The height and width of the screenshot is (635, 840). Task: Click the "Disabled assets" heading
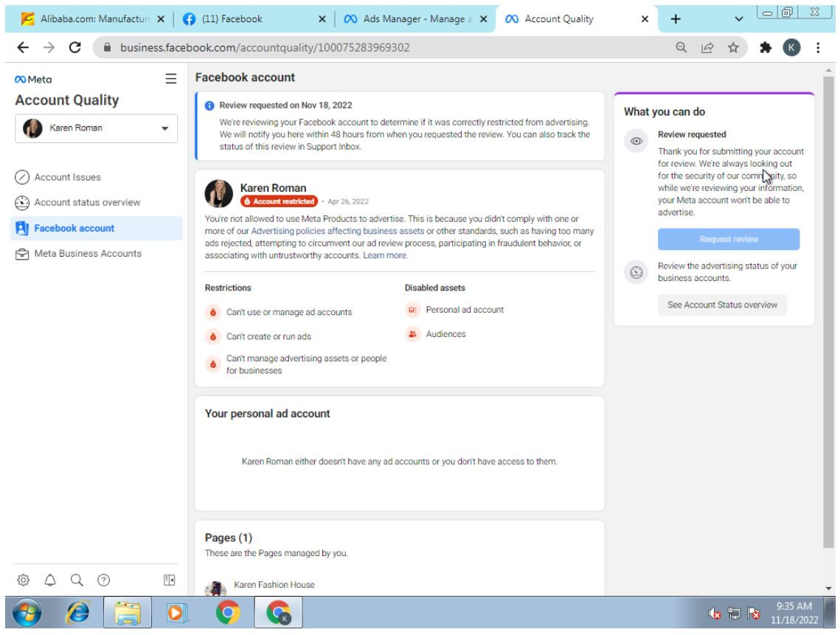pyautogui.click(x=434, y=288)
